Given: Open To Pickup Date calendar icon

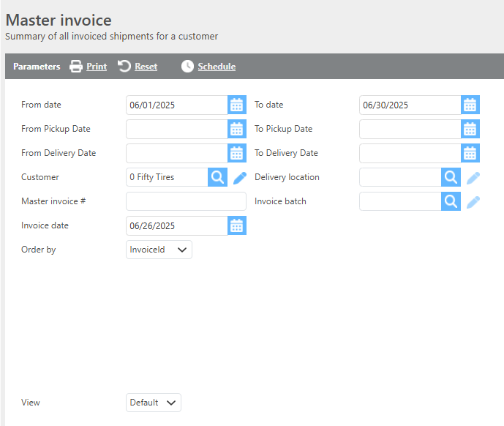Looking at the screenshot, I should [x=470, y=129].
